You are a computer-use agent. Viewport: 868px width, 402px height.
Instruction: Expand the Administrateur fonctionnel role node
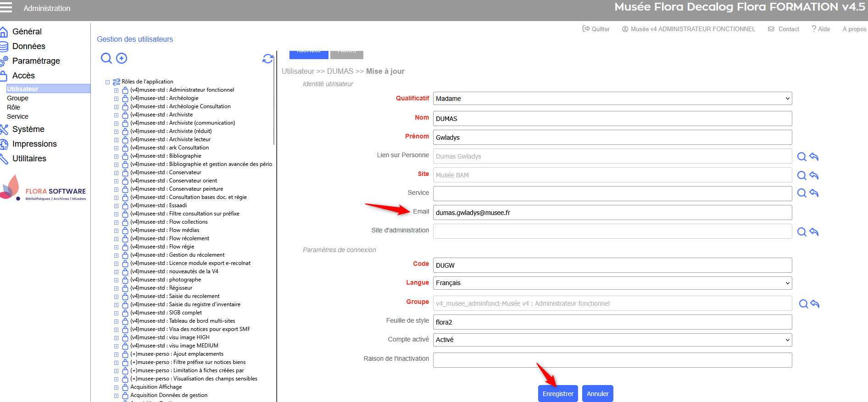[117, 90]
